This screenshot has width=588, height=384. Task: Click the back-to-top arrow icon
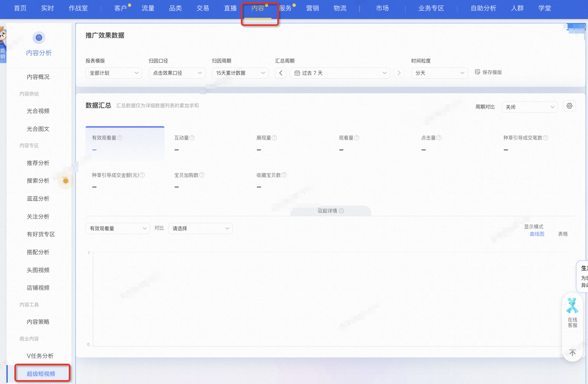572,353
